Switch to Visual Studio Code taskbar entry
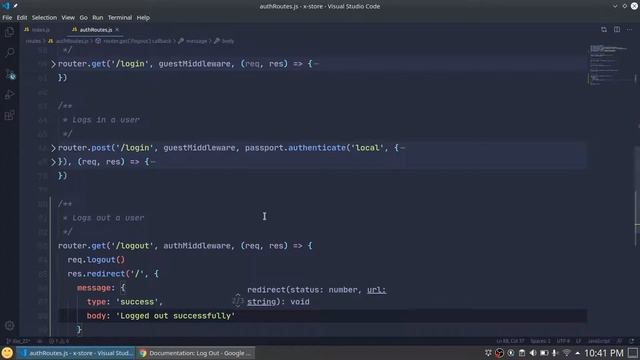This screenshot has width=640, height=360. click(x=77, y=353)
